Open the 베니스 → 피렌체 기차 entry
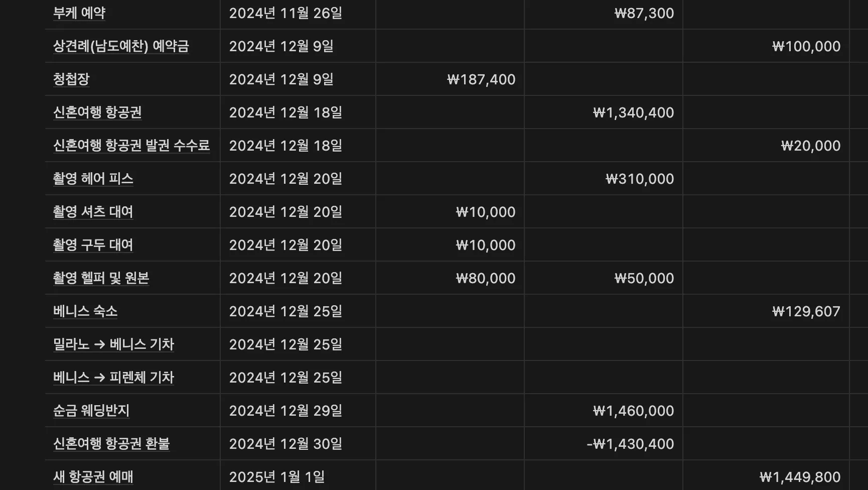 pos(114,378)
